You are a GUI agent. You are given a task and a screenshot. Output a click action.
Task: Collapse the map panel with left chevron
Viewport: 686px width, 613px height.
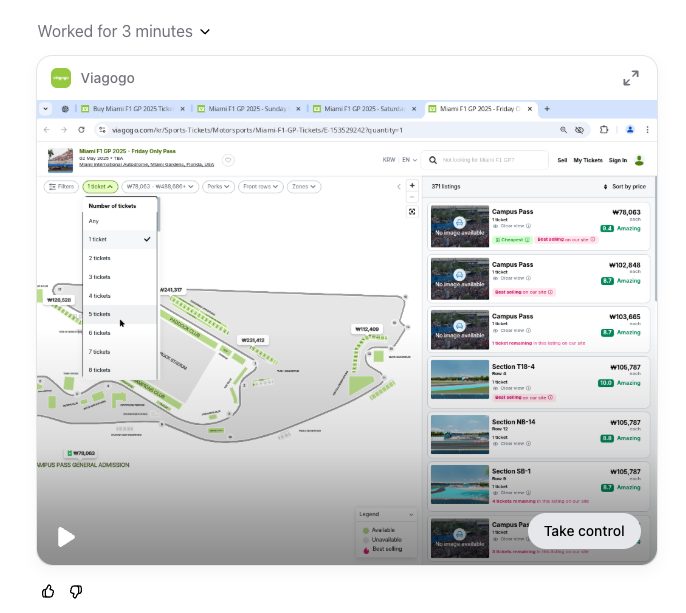point(399,187)
